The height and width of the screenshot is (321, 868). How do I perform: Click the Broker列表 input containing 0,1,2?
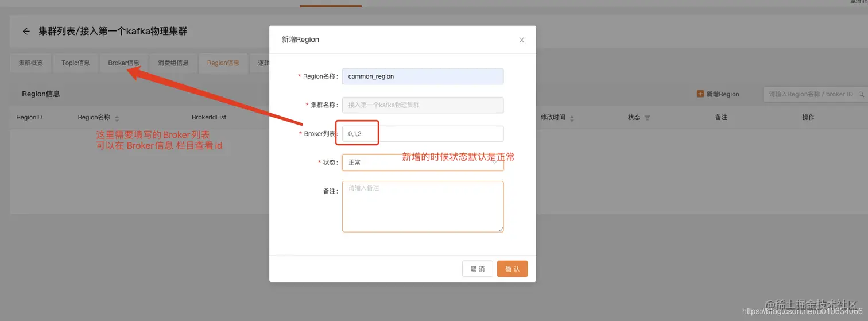tap(423, 134)
